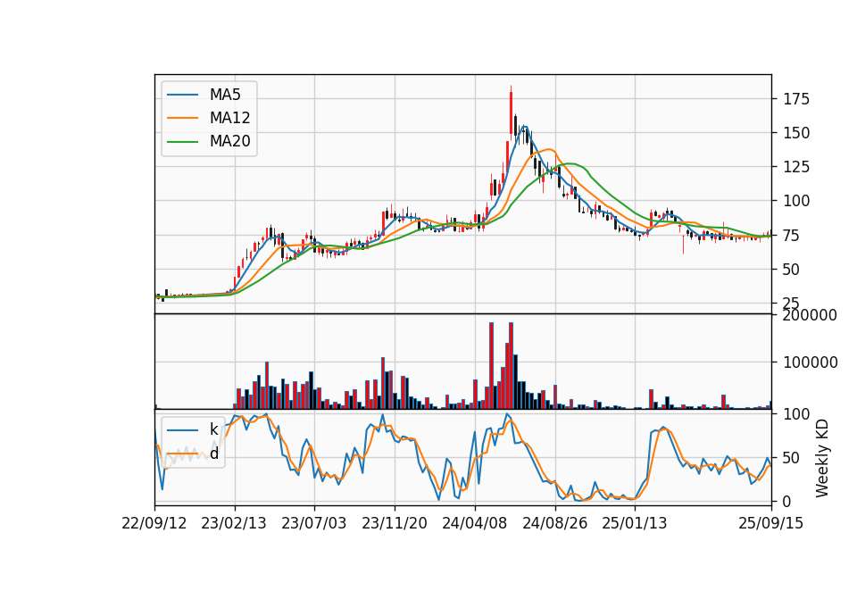Viewport: 857px width, 616px height.
Task: Click the 25/01/13 date label
Action: tap(635, 523)
